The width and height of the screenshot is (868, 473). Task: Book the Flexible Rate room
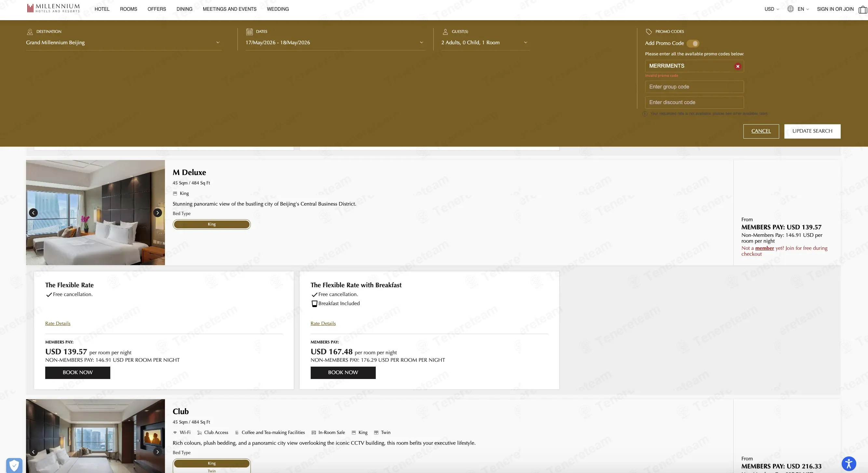[x=77, y=372]
